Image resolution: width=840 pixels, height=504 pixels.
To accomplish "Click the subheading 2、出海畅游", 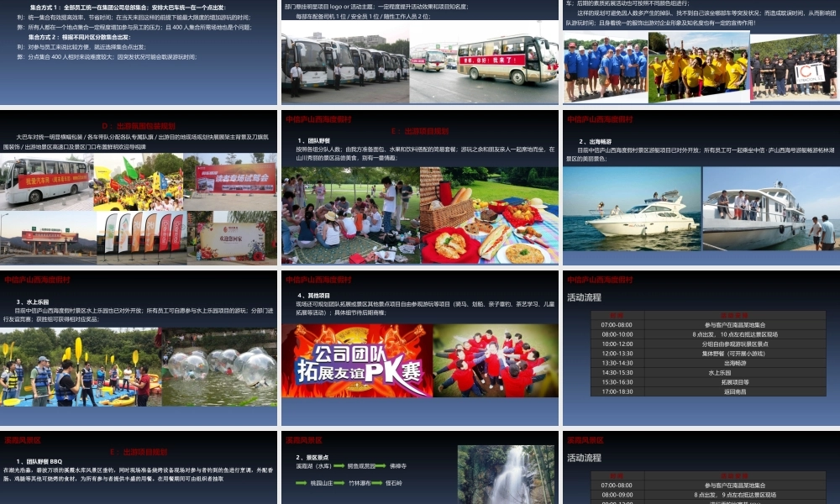I will pyautogui.click(x=595, y=142).
